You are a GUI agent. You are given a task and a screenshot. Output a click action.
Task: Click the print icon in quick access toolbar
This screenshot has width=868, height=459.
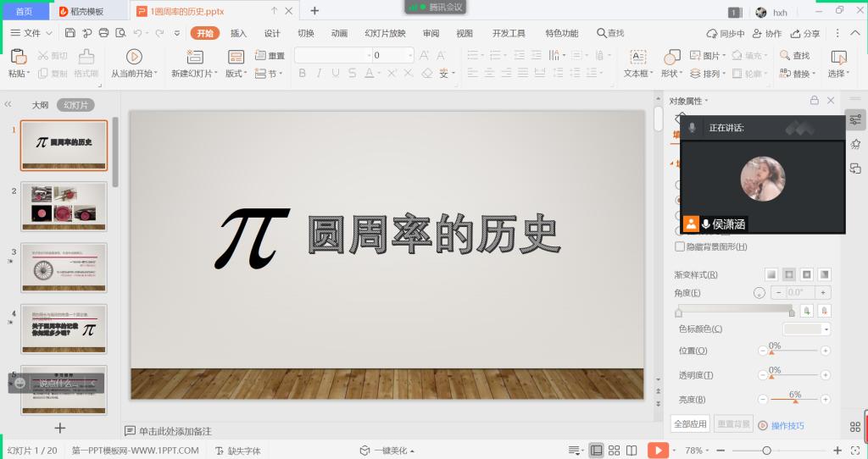click(x=103, y=33)
